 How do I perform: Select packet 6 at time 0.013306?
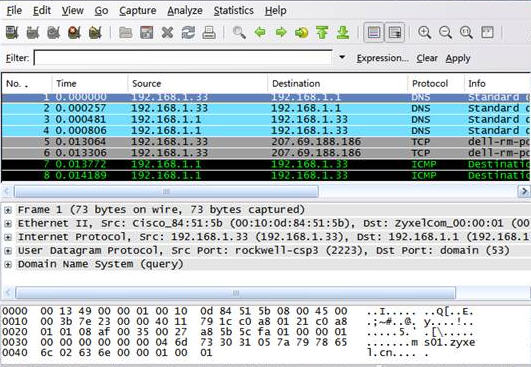tap(266, 153)
